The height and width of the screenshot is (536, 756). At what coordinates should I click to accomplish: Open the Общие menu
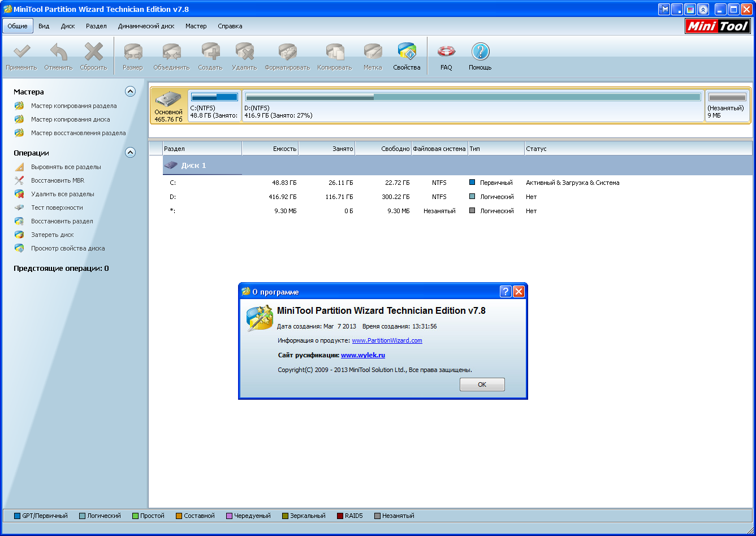[x=18, y=26]
